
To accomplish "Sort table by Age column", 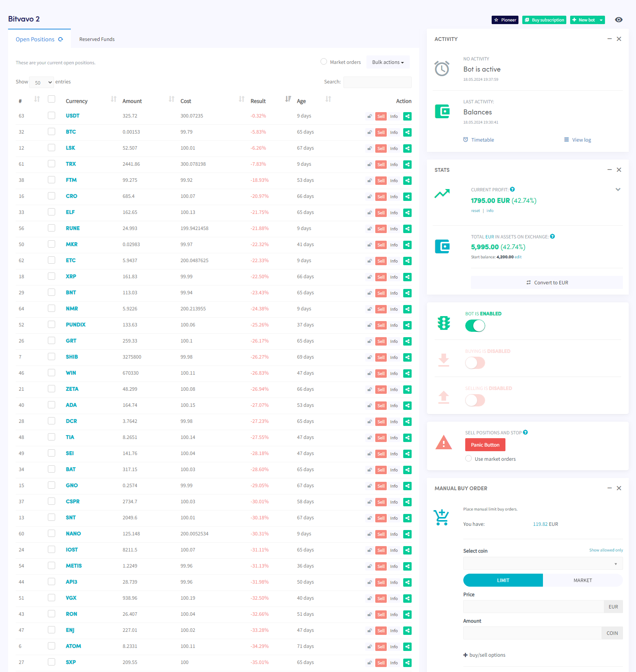I will coord(328,99).
